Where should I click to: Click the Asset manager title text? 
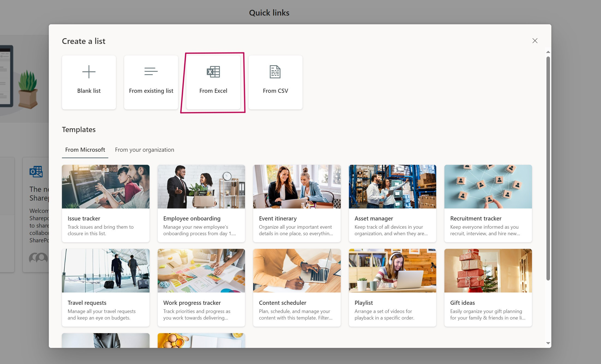pos(374,218)
